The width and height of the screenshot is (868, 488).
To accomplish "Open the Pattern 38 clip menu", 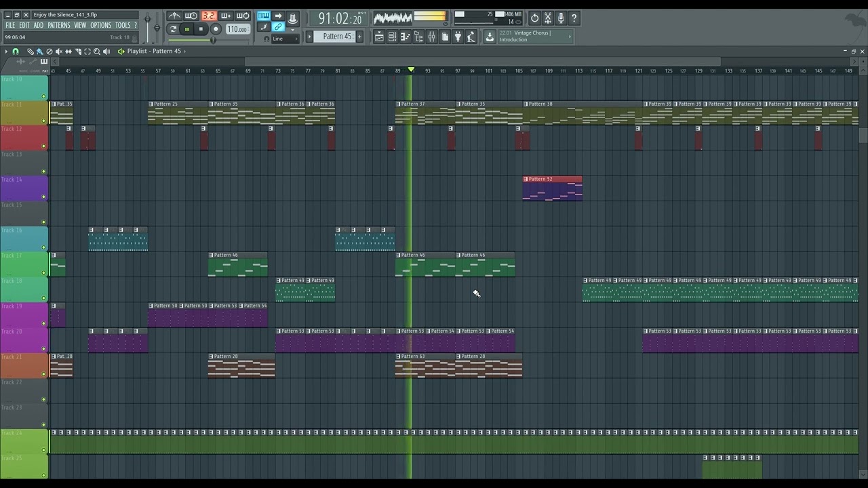I will [526, 104].
